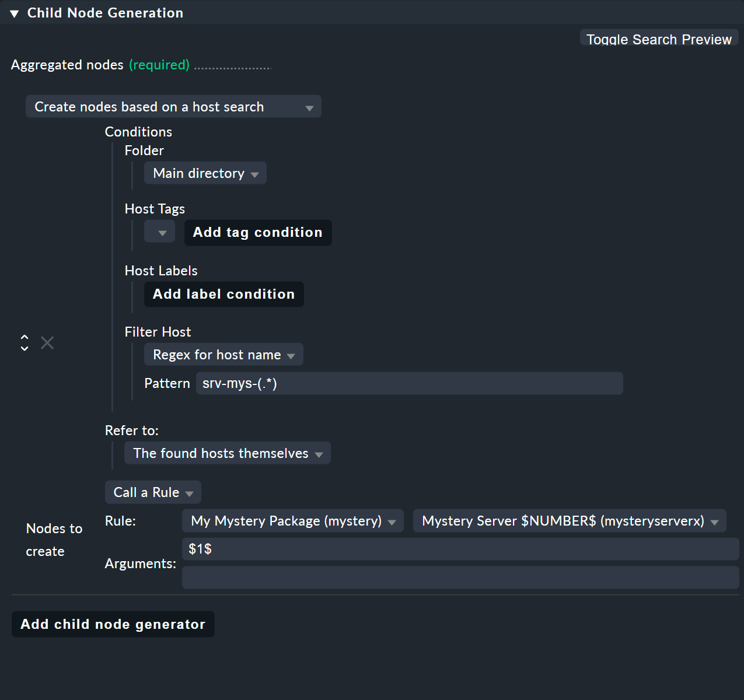Click the up-down reorder arrows icon

25,342
